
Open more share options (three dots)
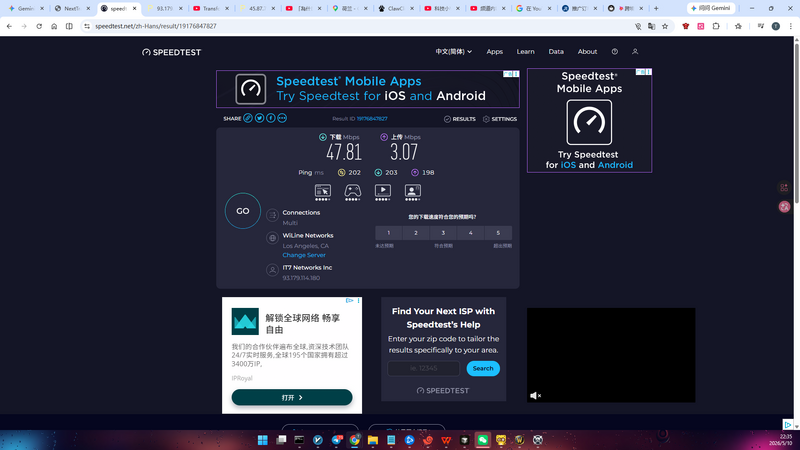pyautogui.click(x=282, y=118)
